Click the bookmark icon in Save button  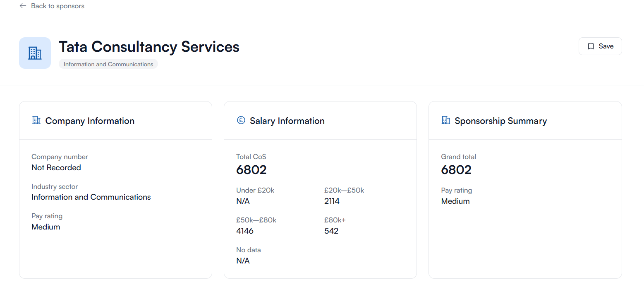[591, 46]
